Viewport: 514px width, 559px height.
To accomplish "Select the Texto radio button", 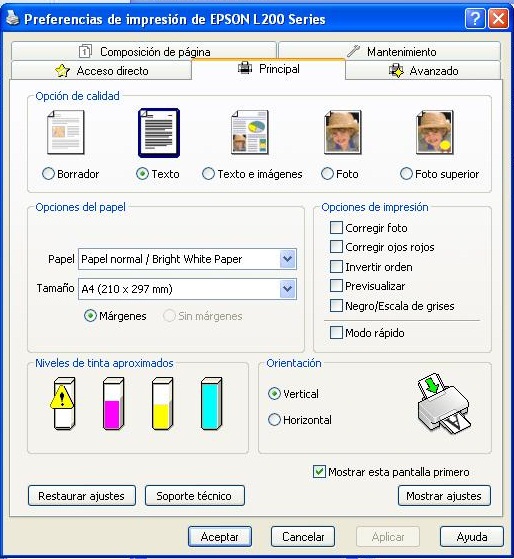I will pos(142,174).
